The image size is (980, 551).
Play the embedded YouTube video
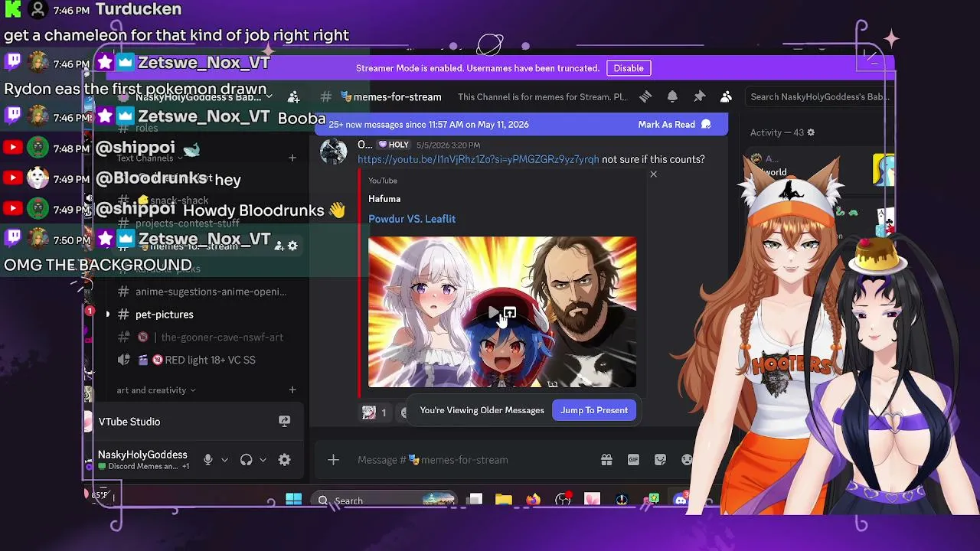494,313
